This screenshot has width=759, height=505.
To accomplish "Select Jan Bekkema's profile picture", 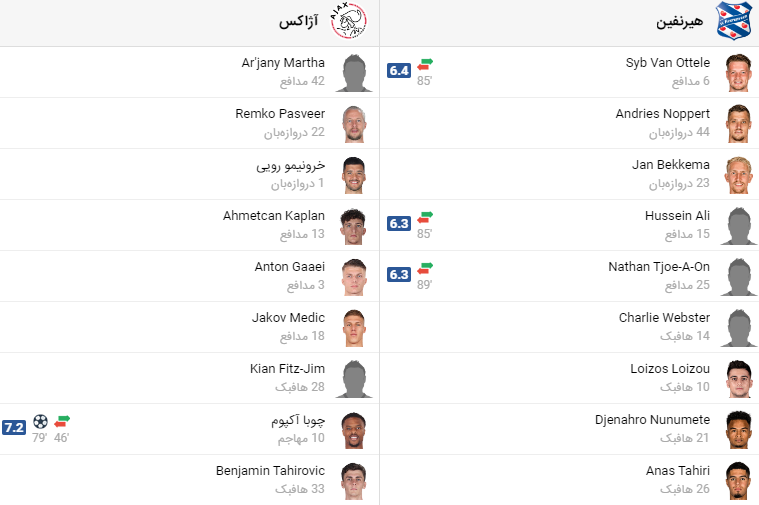I will click(x=738, y=174).
